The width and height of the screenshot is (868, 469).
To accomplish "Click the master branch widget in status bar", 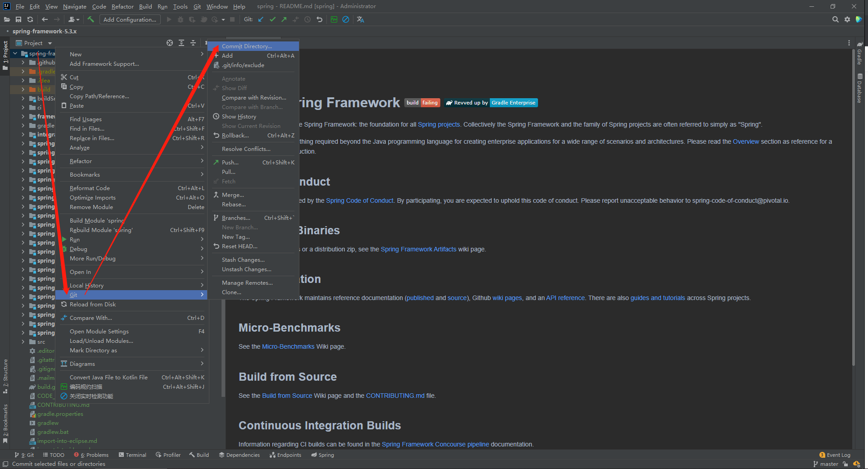I will coord(826,464).
